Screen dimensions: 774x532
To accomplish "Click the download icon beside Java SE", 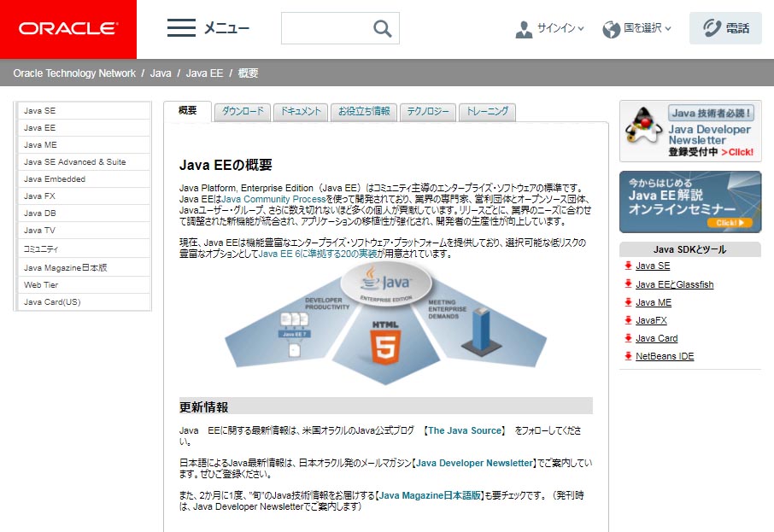I will [x=629, y=266].
